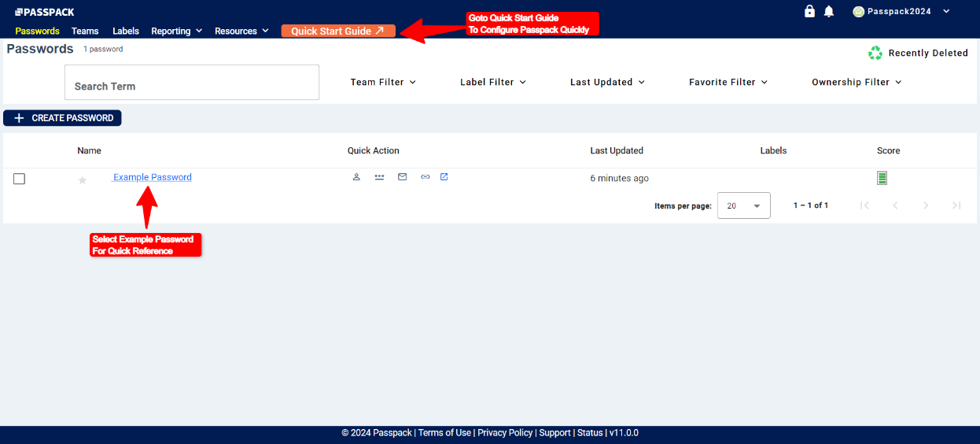The image size is (980, 444).
Task: Open items per page dropdown showing 20
Action: 744,205
